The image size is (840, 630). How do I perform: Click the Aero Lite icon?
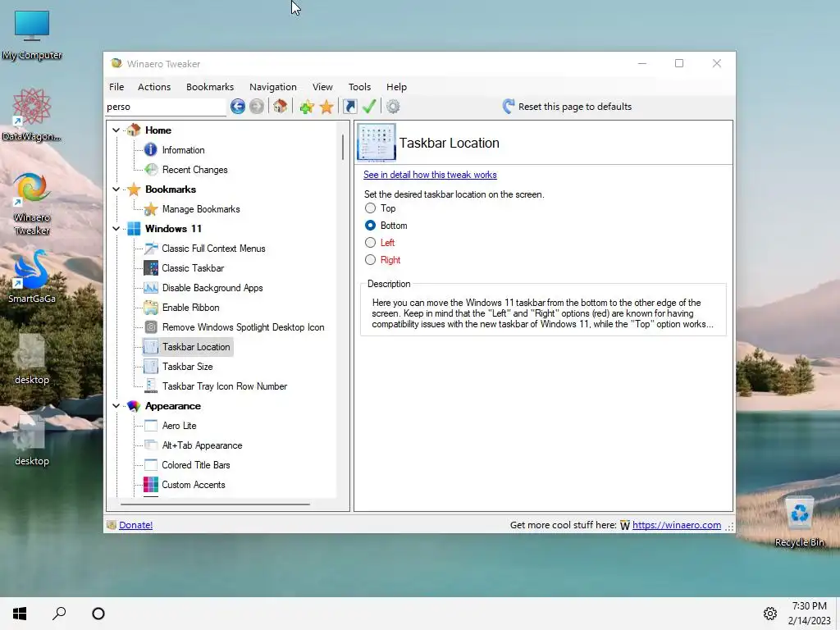coord(151,426)
